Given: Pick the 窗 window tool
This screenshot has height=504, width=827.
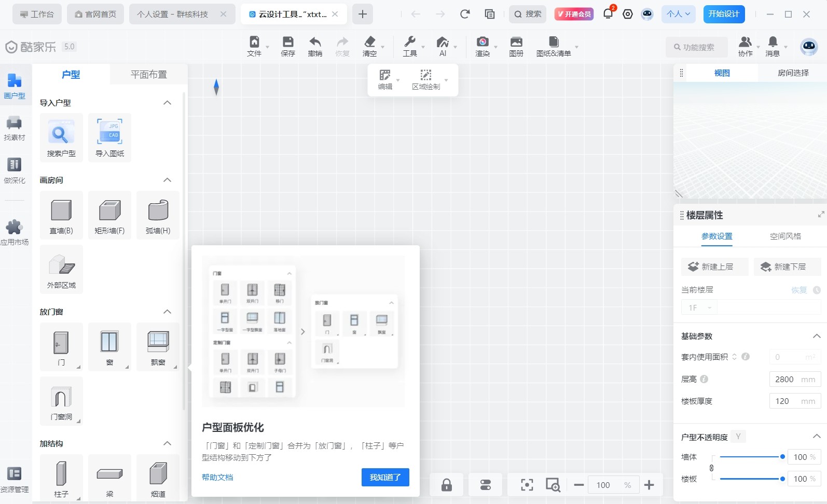Looking at the screenshot, I should 109,347.
